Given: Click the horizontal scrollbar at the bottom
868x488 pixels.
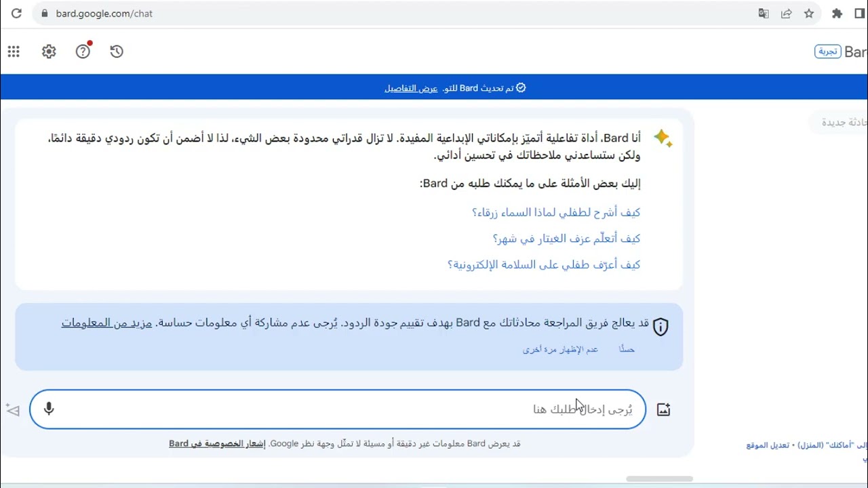Looking at the screenshot, I should tap(659, 479).
